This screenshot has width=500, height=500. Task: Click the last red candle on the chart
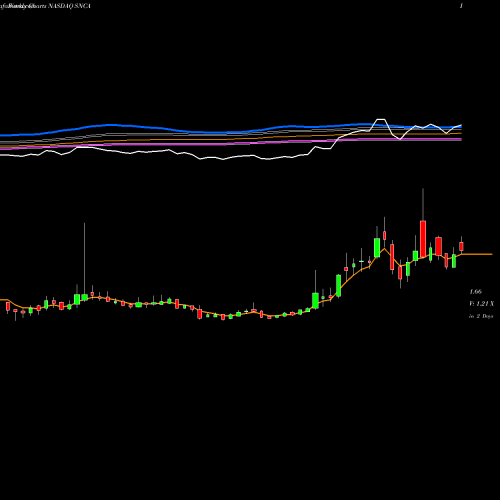click(x=461, y=246)
